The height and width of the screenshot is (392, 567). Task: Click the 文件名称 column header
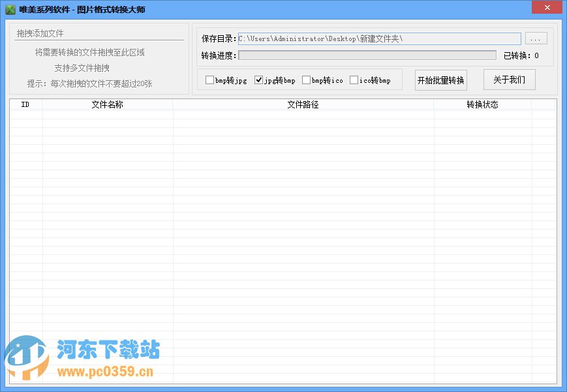(x=106, y=104)
